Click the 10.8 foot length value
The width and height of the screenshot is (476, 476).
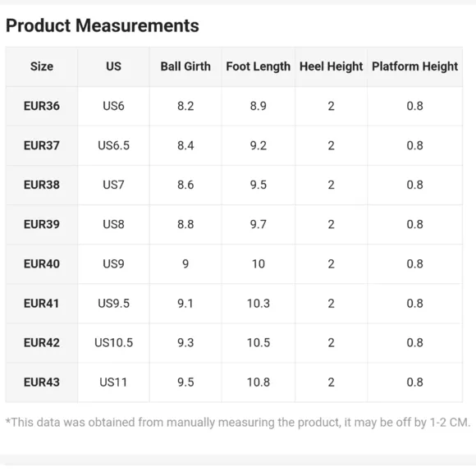click(x=259, y=382)
